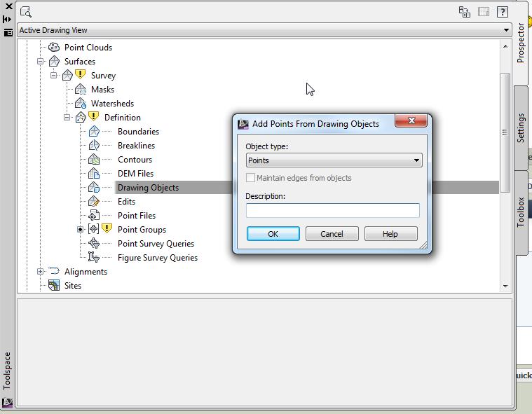
Task: Expand the Alignments node
Action: click(41, 272)
